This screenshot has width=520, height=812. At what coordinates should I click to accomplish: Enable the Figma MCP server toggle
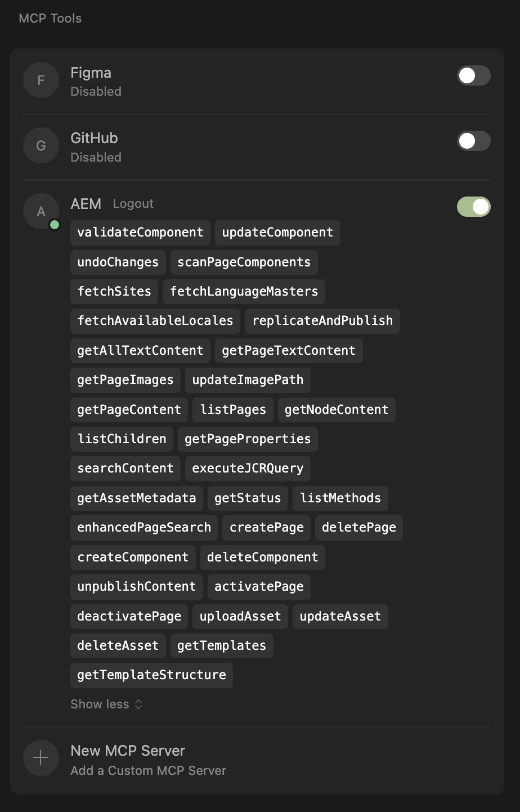click(x=473, y=75)
